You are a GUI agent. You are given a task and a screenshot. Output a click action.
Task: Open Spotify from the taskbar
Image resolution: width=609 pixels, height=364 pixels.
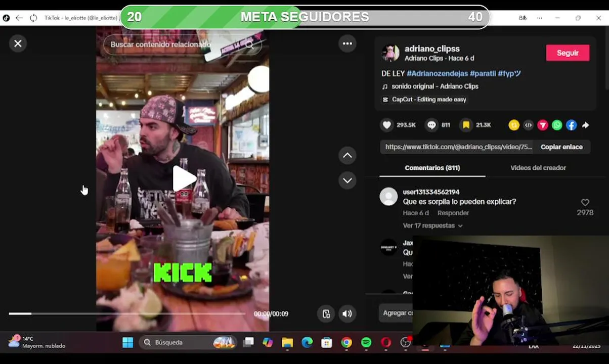pos(366,343)
